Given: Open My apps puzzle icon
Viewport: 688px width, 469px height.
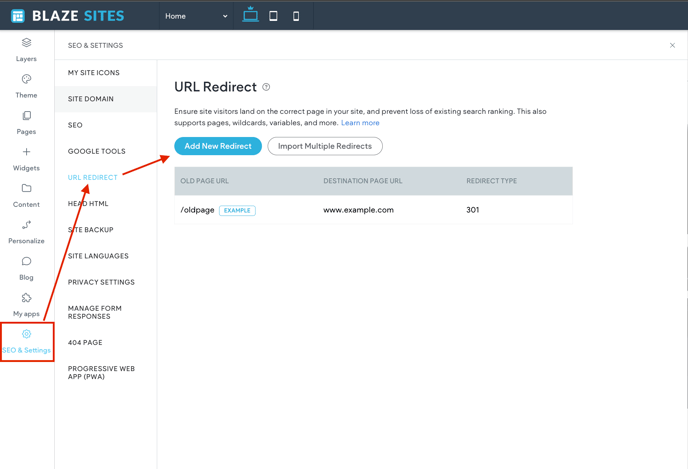Looking at the screenshot, I should [26, 298].
